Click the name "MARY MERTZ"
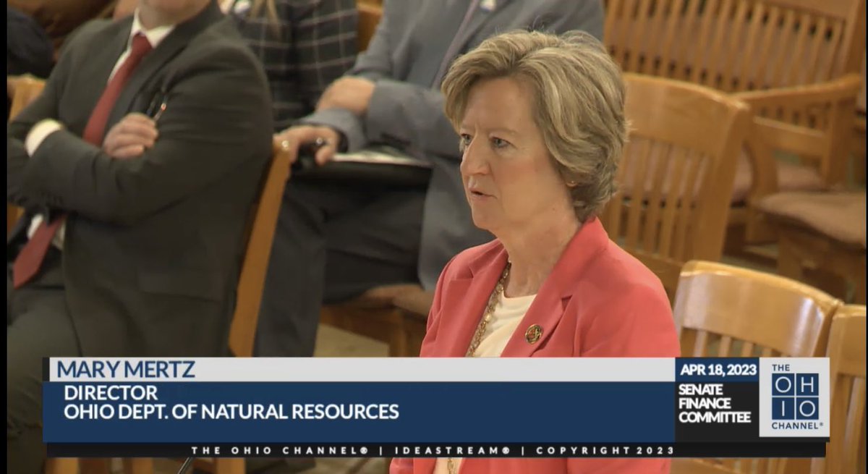The width and height of the screenshot is (868, 474). [125, 370]
